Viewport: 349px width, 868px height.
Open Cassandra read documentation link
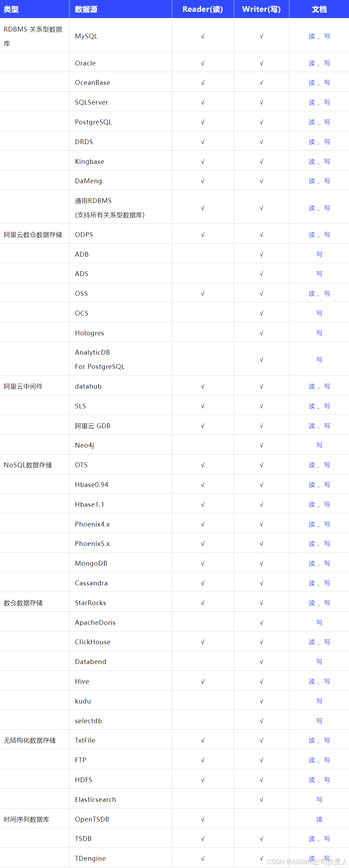coord(312,583)
